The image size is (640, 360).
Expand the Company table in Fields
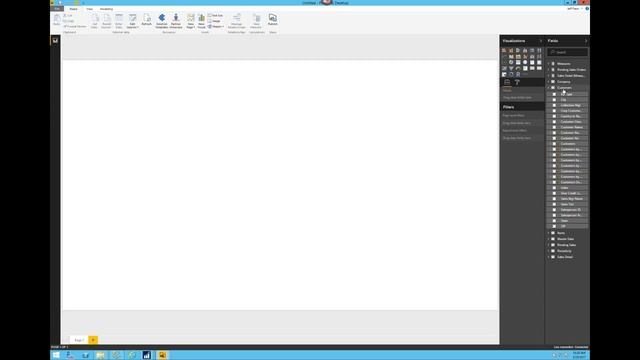coord(549,82)
